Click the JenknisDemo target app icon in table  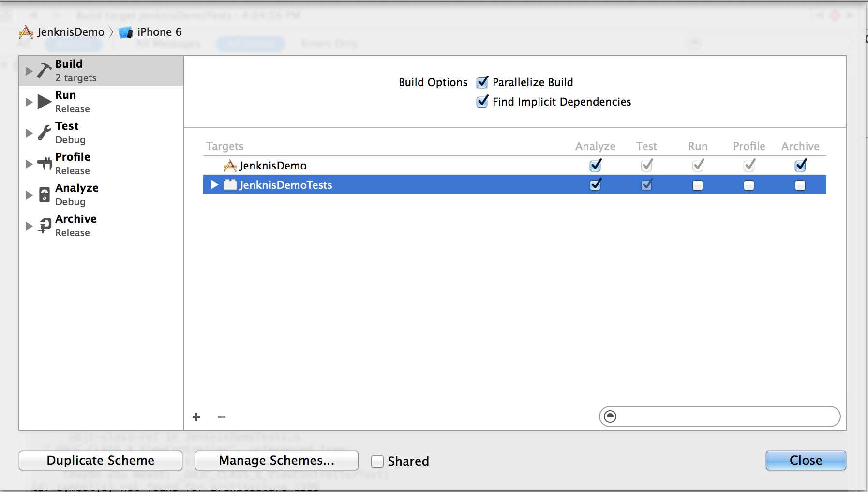pos(230,166)
